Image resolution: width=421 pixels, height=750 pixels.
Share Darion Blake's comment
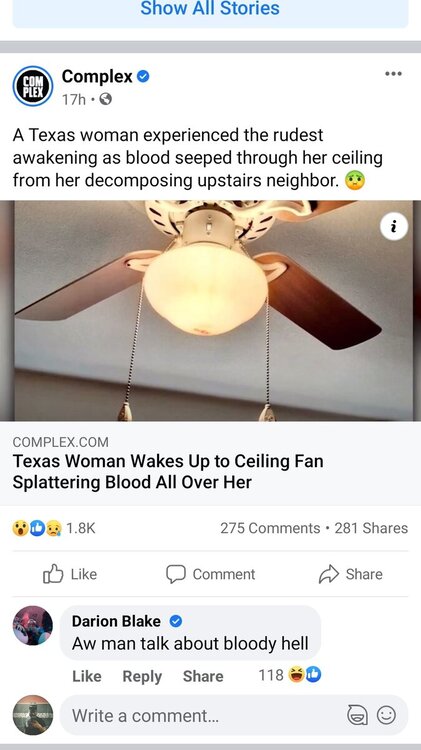pos(203,676)
